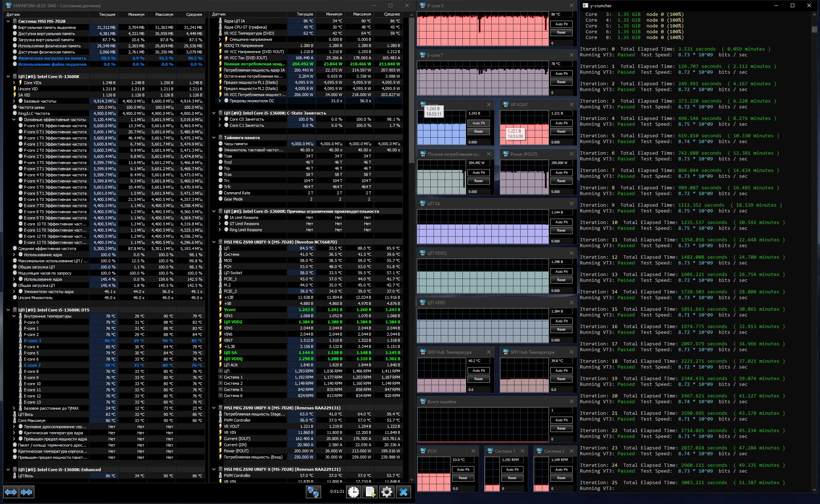Screen dimensions: 820x504
Task: Click the maximum value field in ЦП SA graph
Action: click(x=561, y=212)
